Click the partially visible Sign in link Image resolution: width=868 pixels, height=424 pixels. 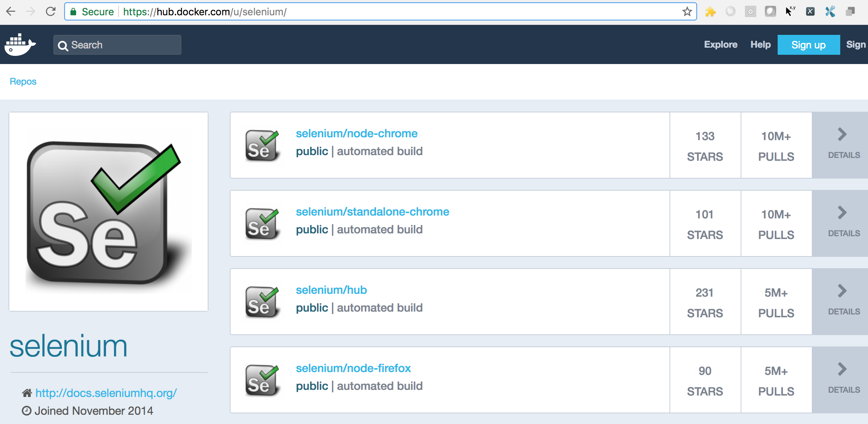click(857, 44)
